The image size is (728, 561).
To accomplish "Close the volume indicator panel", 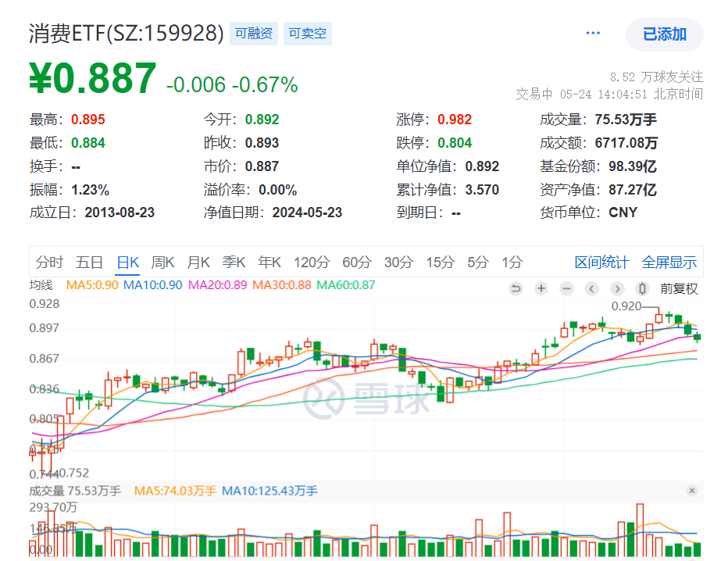I will (692, 491).
